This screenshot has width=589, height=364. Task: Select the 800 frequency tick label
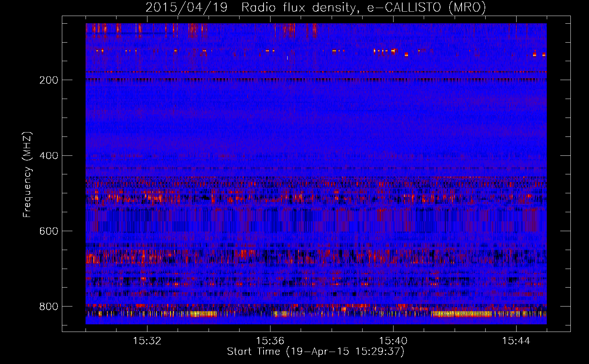[x=49, y=306]
